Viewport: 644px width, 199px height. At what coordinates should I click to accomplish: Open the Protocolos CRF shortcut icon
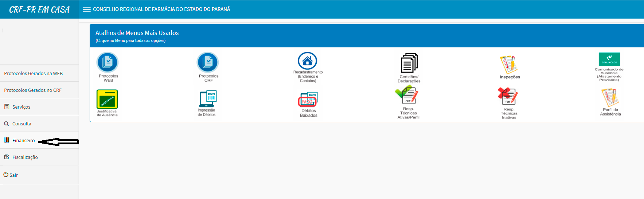point(208,62)
